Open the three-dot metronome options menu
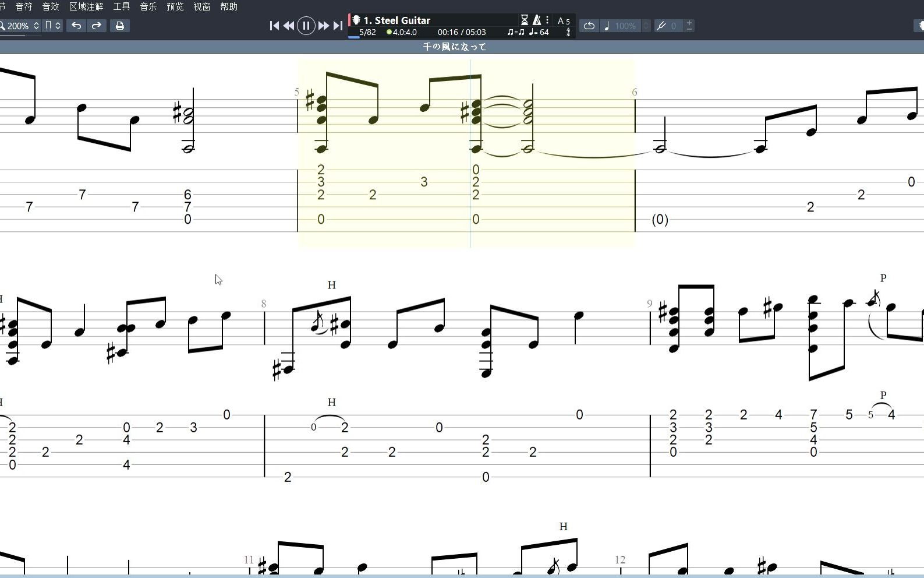The height and width of the screenshot is (578, 924). [547, 20]
